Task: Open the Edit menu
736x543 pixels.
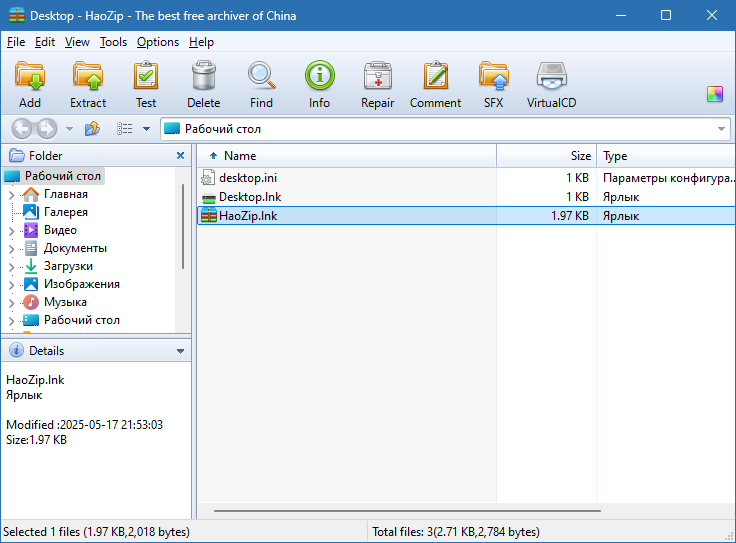Action: tap(45, 42)
